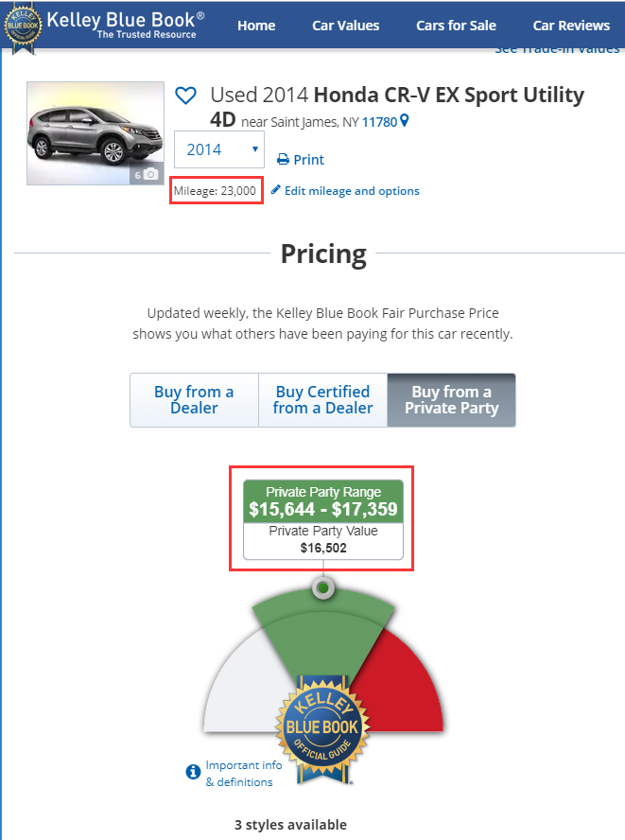Click the green price gauge marker
The height and width of the screenshot is (840, 625).
point(323,588)
